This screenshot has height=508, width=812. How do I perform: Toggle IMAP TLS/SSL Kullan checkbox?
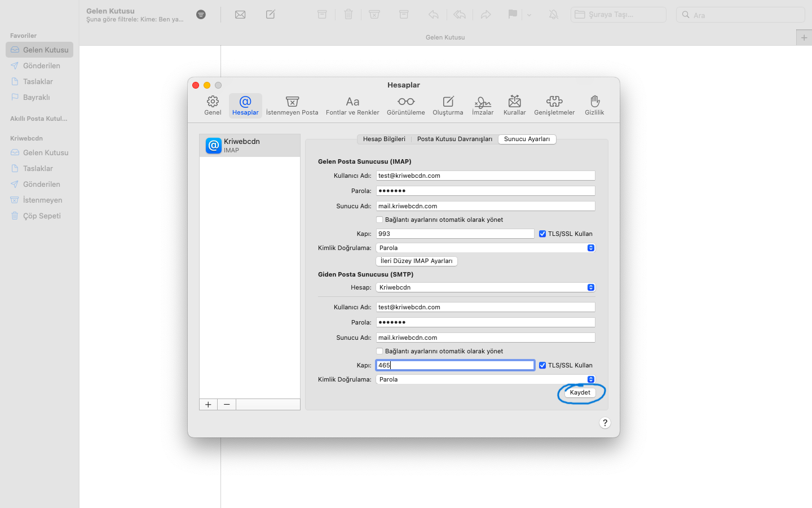point(542,234)
